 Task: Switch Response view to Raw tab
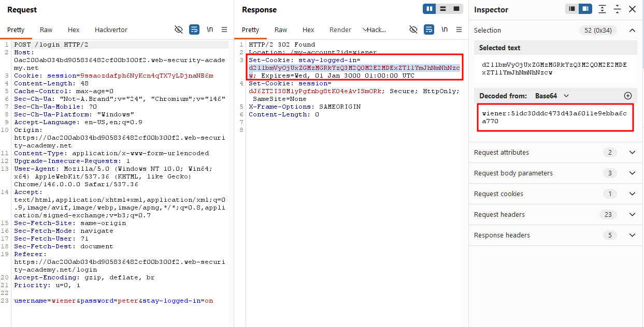tap(281, 30)
